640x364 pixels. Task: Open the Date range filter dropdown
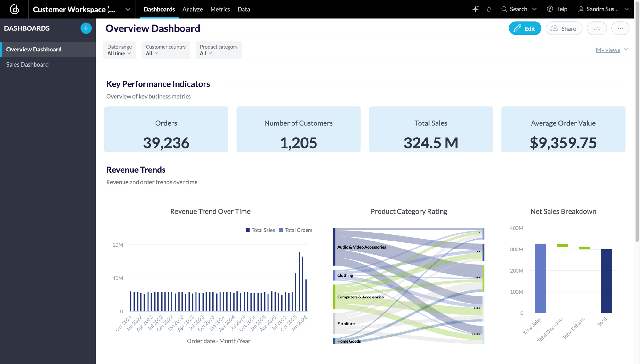[119, 50]
